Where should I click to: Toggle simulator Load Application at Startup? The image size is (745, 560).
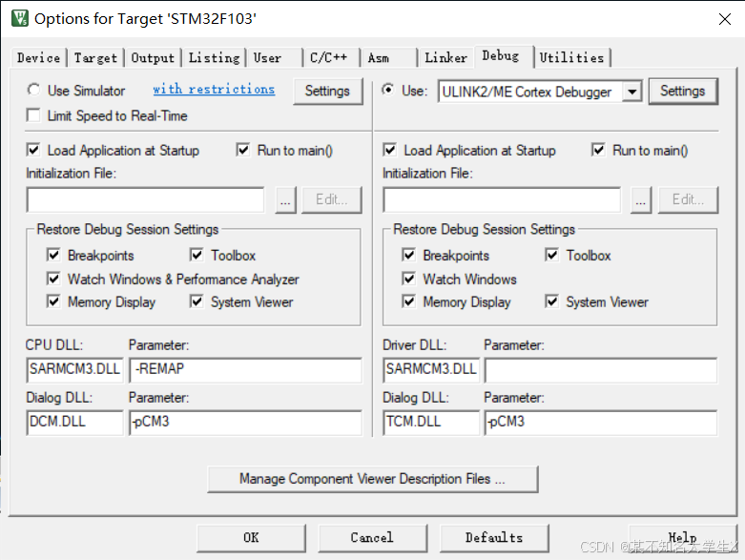(33, 150)
